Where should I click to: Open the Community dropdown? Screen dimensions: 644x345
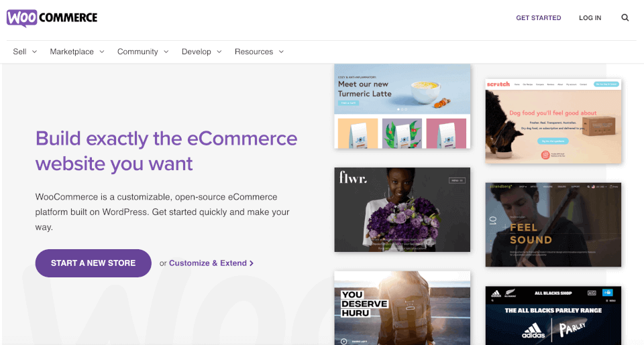coord(143,52)
